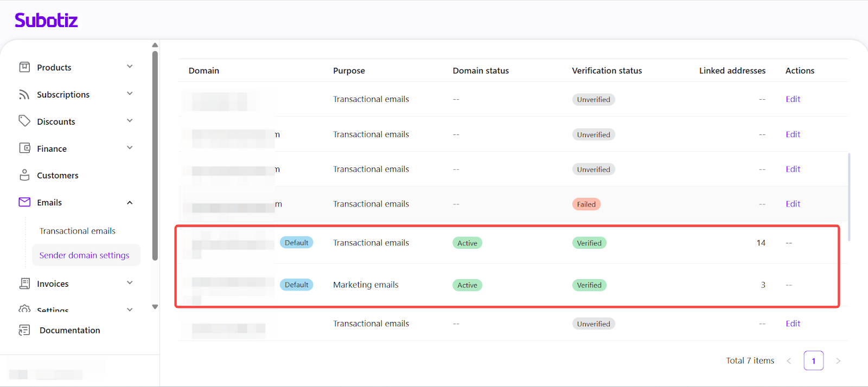Click the Discounts tag icon

pos(24,121)
